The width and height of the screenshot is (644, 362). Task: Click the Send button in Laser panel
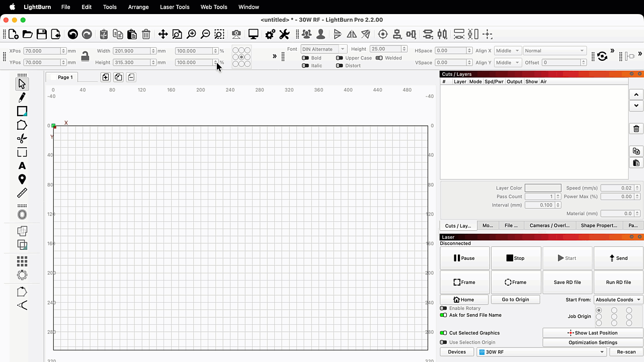coord(618,258)
